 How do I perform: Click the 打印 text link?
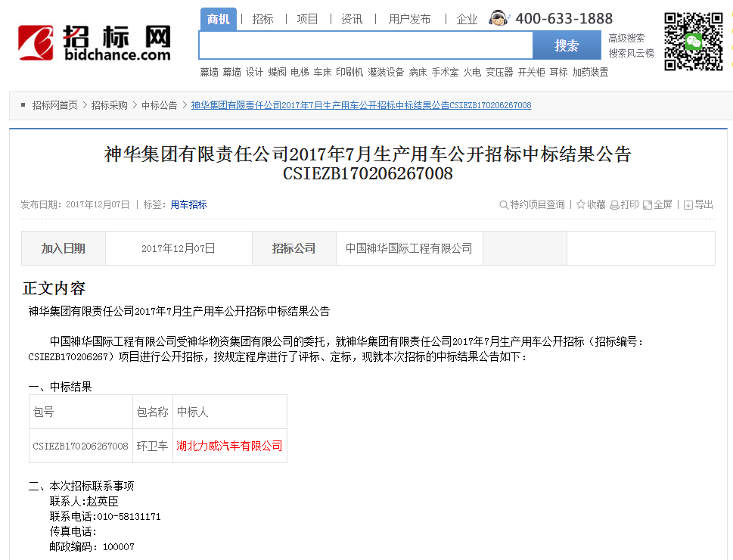(629, 204)
